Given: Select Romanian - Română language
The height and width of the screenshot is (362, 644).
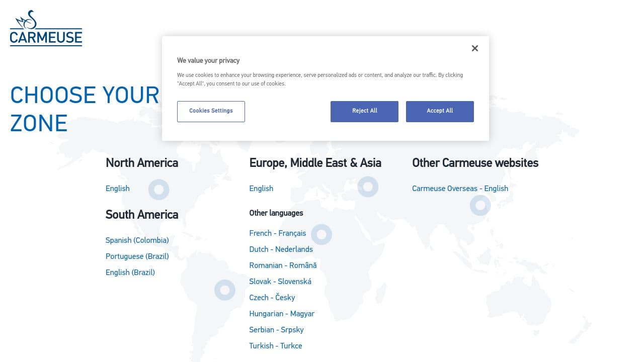Looking at the screenshot, I should point(283,265).
